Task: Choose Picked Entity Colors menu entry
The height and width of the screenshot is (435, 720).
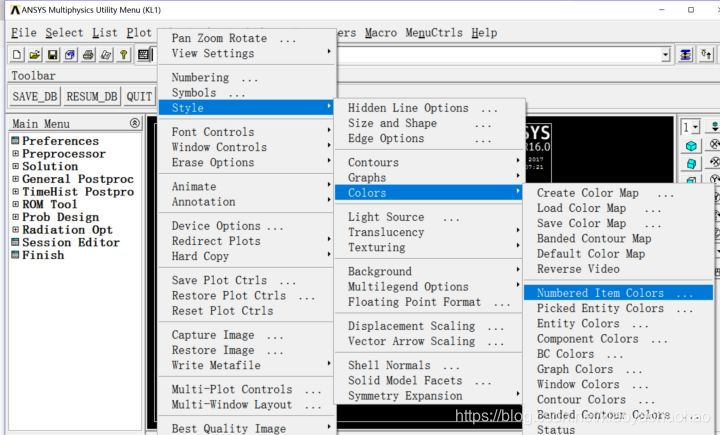Action: 618,308
